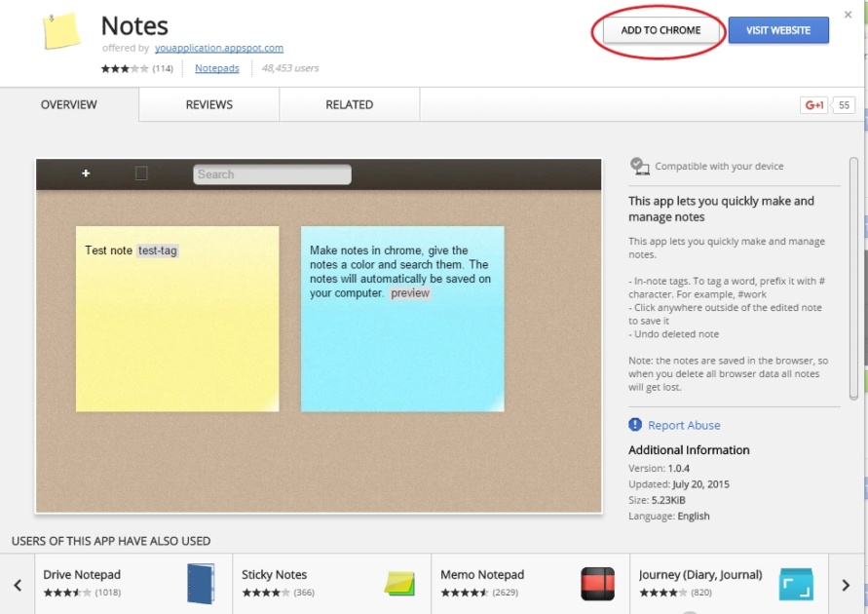Click the preview tag on blue note
868x614 pixels.
coord(410,293)
